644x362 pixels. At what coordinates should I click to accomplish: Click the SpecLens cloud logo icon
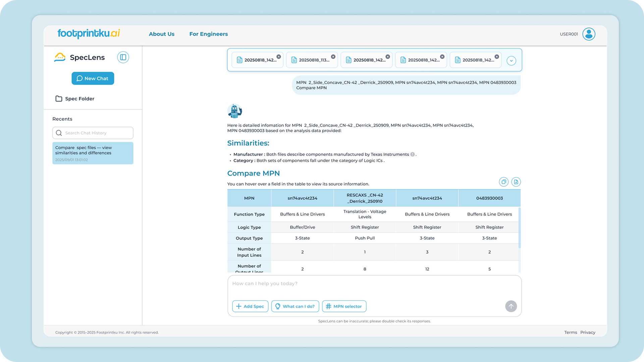click(x=60, y=57)
